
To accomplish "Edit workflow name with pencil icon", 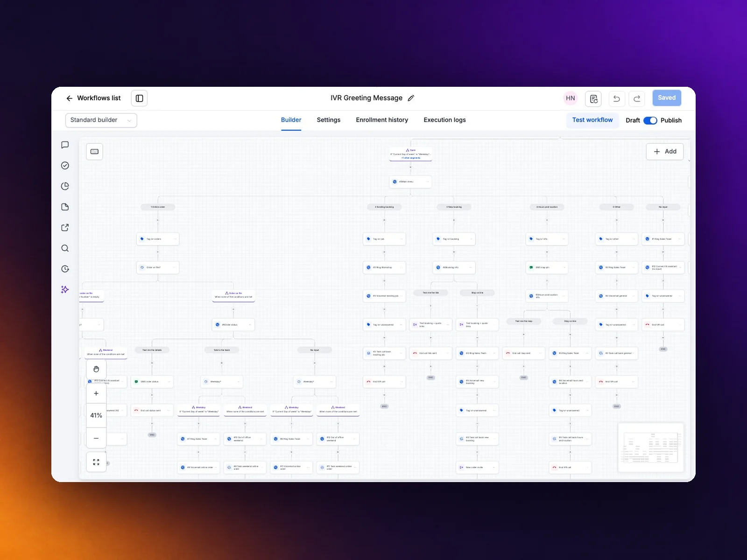I will pos(411,98).
